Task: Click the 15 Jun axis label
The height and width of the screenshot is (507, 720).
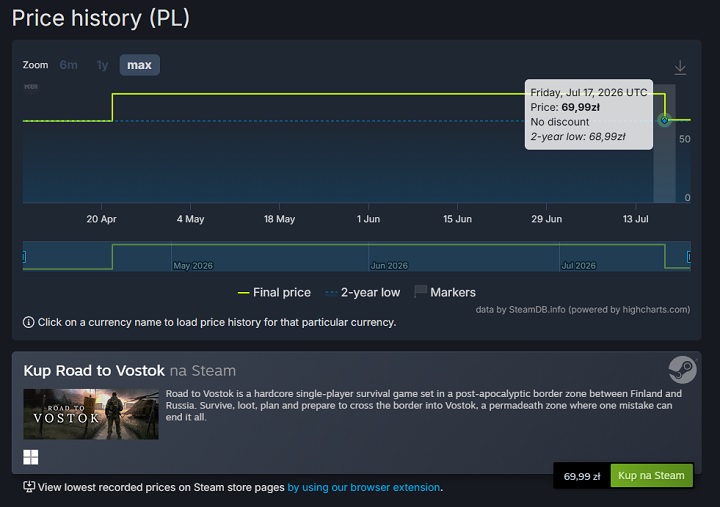Action: (457, 219)
